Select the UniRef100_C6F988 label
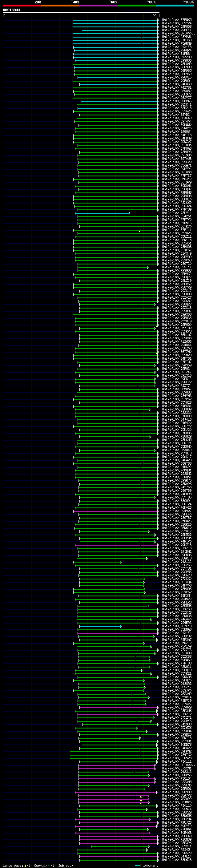This screenshot has width=197, height=868. point(177,67)
